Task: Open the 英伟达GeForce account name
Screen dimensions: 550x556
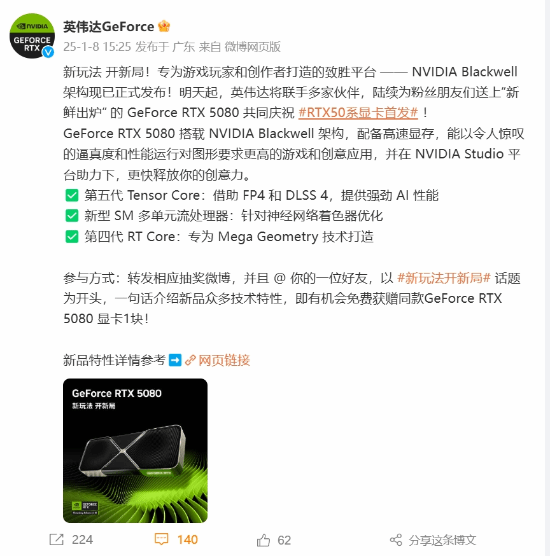Action: [x=109, y=27]
